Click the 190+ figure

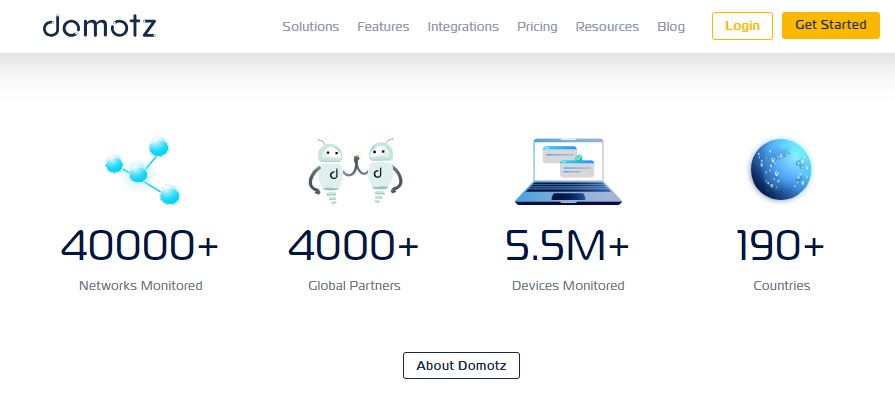(x=781, y=245)
